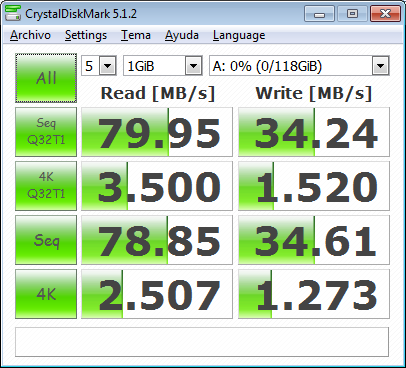
Task: Select the Seq write value 34.61
Action: [x=314, y=240]
